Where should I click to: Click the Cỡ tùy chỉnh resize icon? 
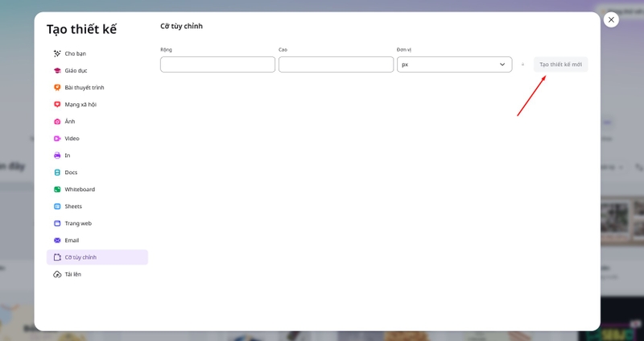click(57, 257)
